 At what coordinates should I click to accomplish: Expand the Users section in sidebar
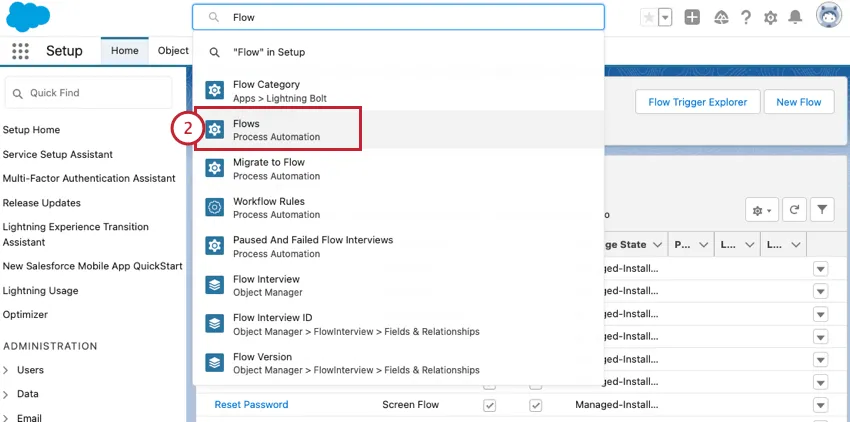[8, 370]
